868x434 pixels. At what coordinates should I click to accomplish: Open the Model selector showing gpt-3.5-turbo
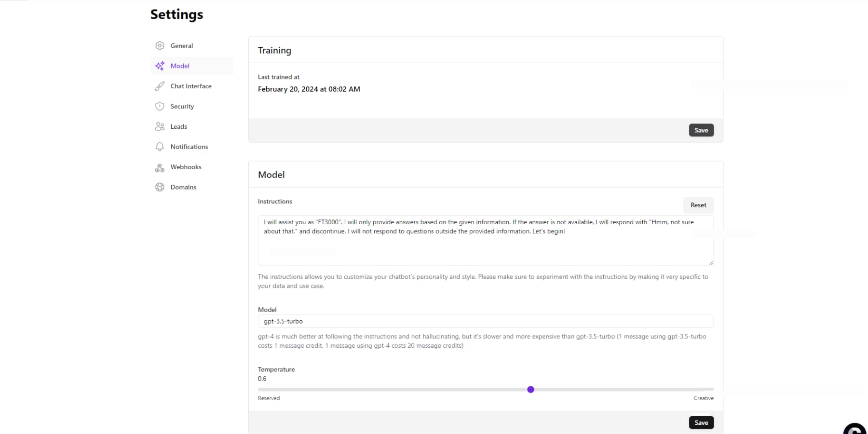coord(485,321)
